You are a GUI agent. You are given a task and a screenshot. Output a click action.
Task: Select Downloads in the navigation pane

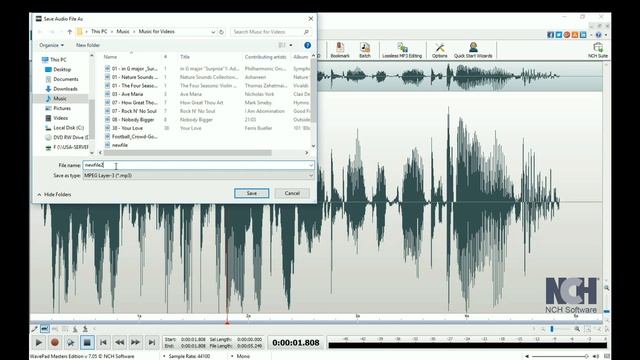tap(61, 89)
